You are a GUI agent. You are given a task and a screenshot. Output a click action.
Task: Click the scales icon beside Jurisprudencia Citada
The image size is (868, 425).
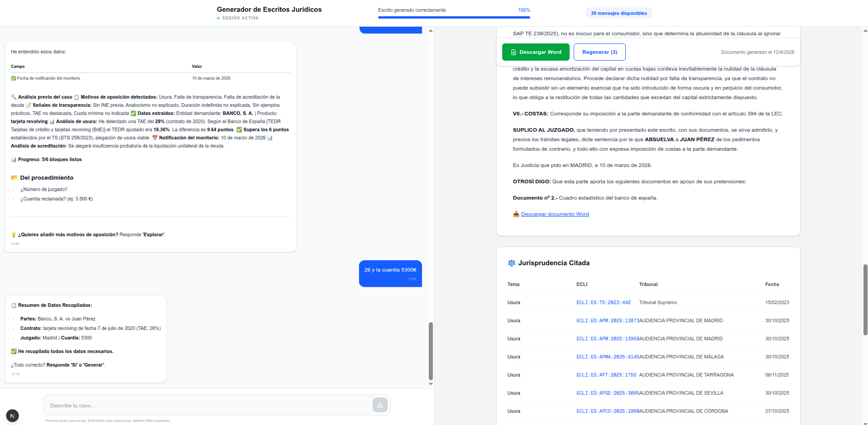tap(512, 263)
